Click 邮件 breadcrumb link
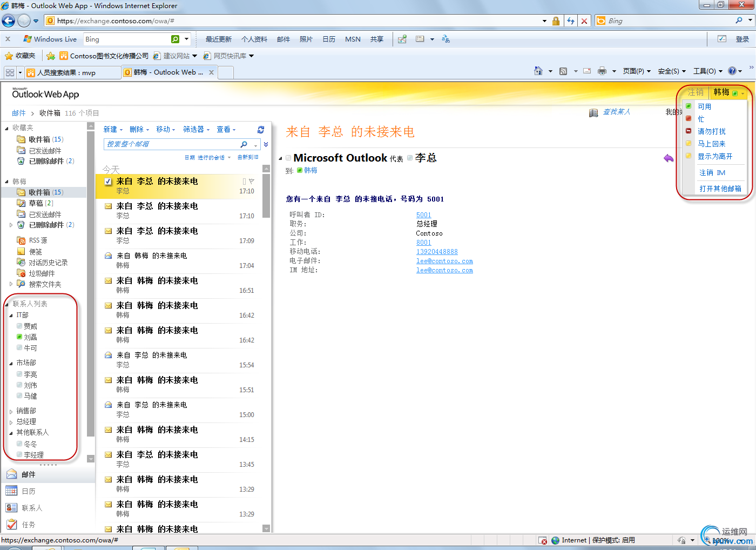 pos(19,113)
